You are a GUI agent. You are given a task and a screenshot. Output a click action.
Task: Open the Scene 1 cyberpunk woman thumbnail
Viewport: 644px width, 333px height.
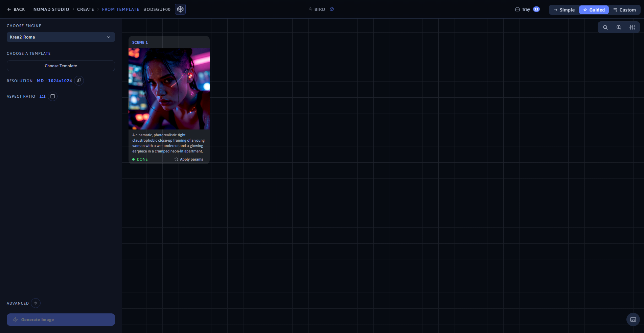(169, 89)
